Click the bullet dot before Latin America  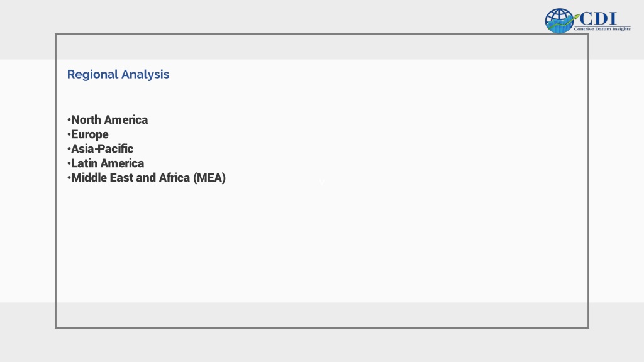point(69,163)
